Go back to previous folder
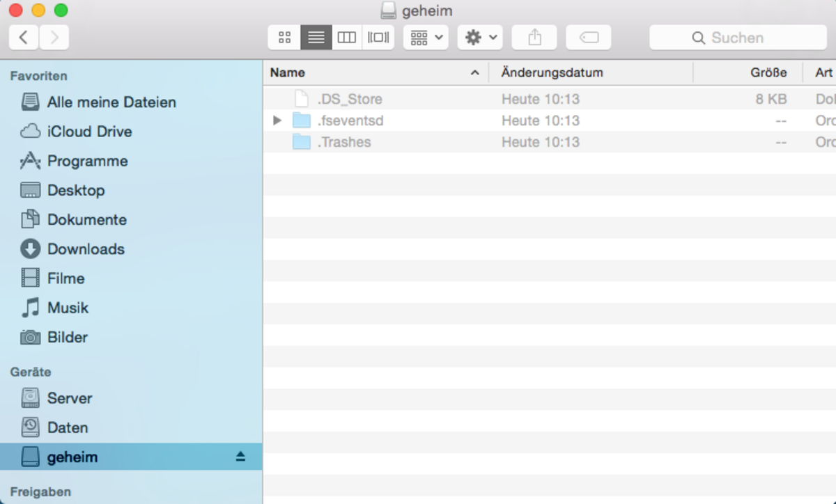The height and width of the screenshot is (504, 836). point(24,38)
